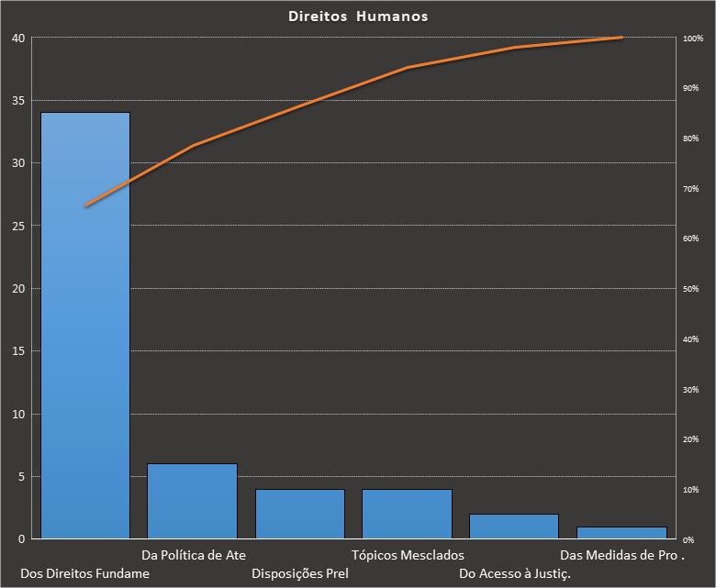Click the left axis value 20
The height and width of the screenshot is (588, 716).
(18, 289)
